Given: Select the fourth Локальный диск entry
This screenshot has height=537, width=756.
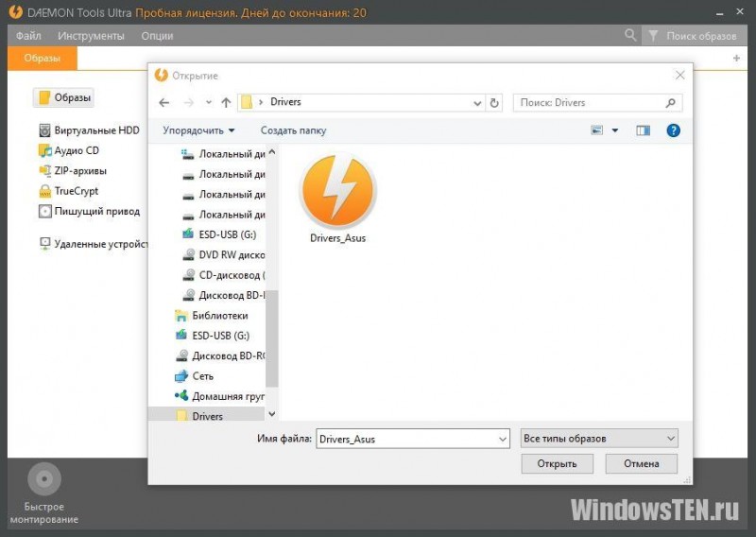Looking at the screenshot, I should point(223,215).
